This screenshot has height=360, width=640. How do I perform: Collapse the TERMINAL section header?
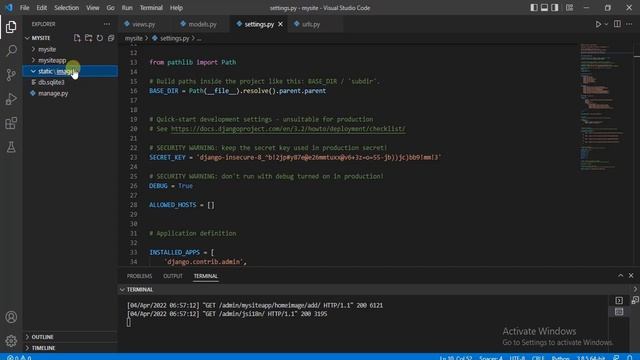pos(140,289)
